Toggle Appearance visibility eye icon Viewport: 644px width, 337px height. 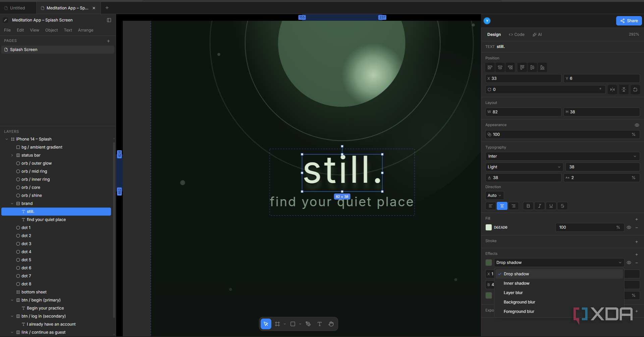(x=637, y=125)
